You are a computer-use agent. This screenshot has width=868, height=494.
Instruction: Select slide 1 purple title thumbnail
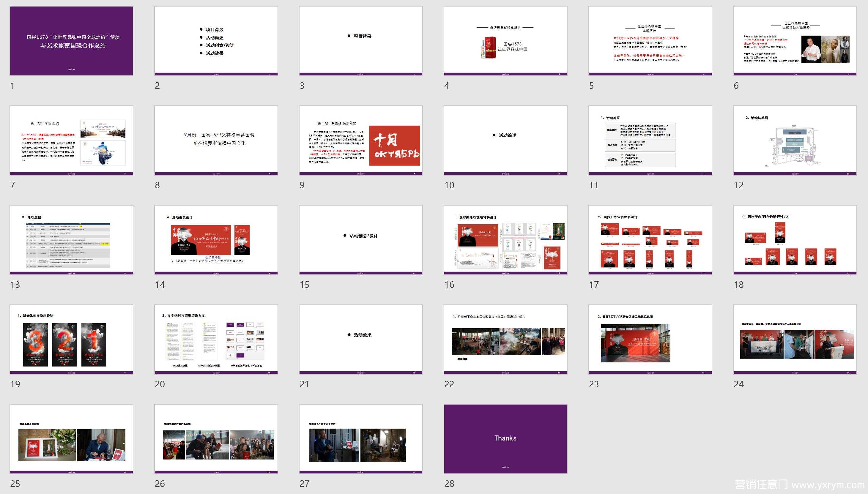pyautogui.click(x=71, y=41)
